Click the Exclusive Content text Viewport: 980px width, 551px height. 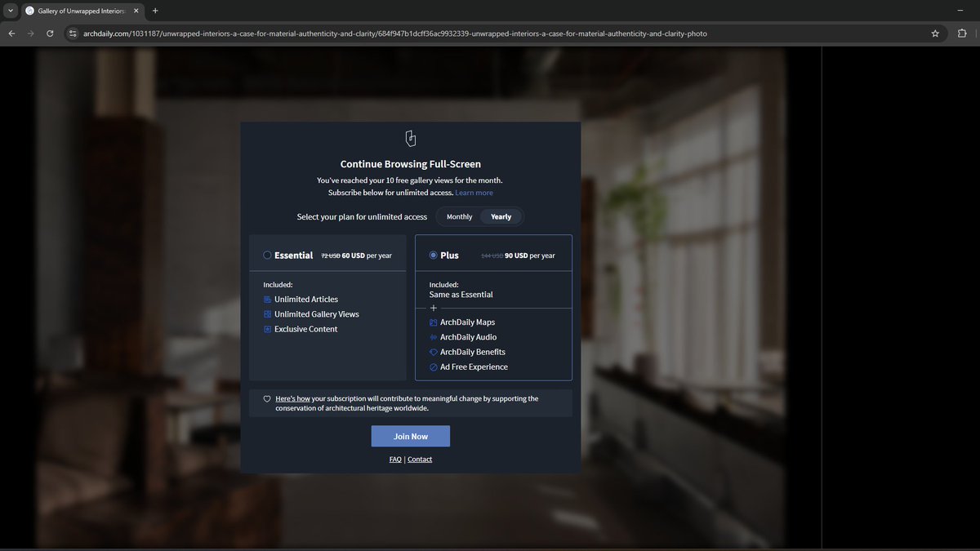pos(306,329)
